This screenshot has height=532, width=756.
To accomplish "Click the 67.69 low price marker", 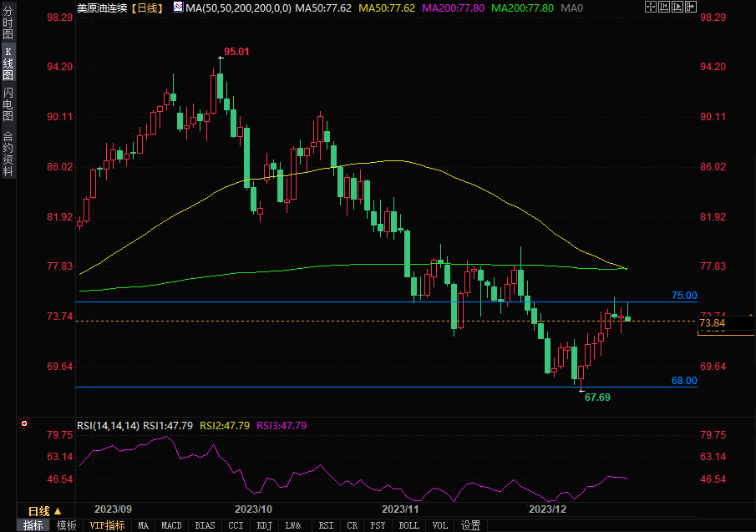I will (x=597, y=398).
